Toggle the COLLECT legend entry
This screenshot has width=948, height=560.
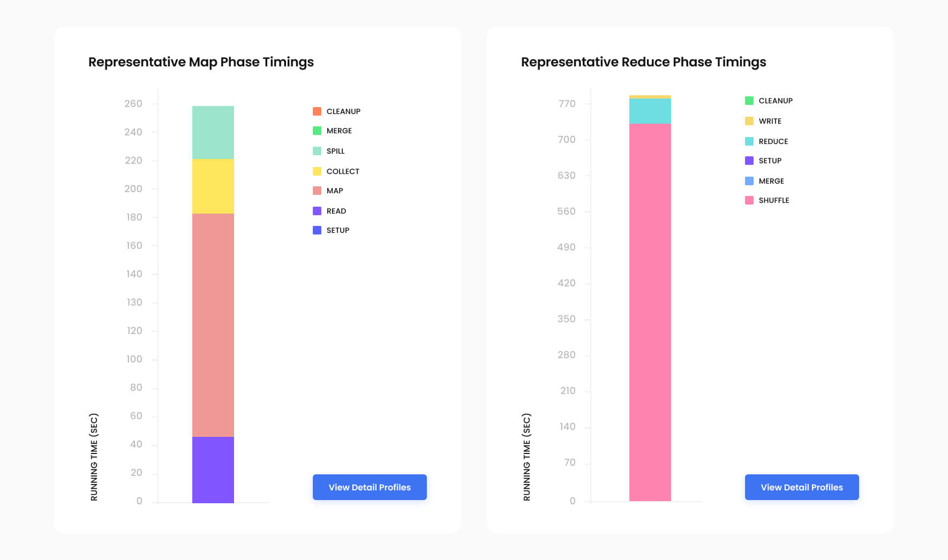pyautogui.click(x=336, y=171)
